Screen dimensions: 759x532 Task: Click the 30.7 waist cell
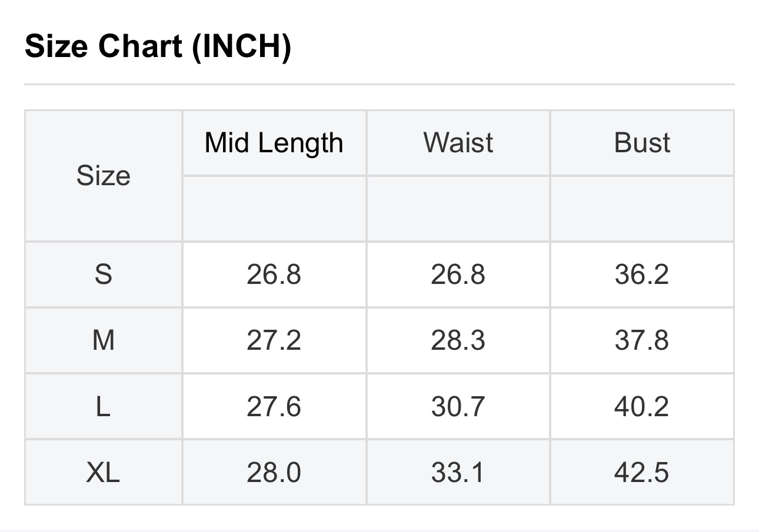(x=458, y=406)
